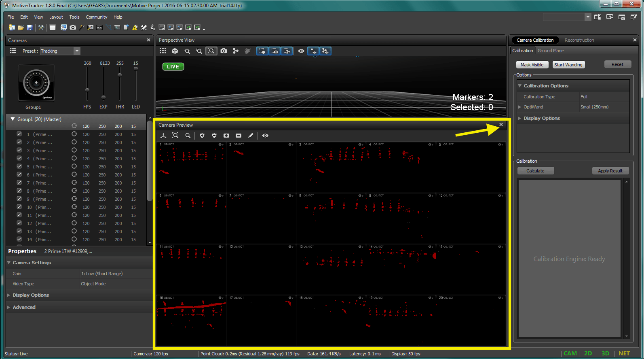Click the rectangle mask icon in Camera Preview
Viewport: 644px width, 359px height.
[x=239, y=136]
